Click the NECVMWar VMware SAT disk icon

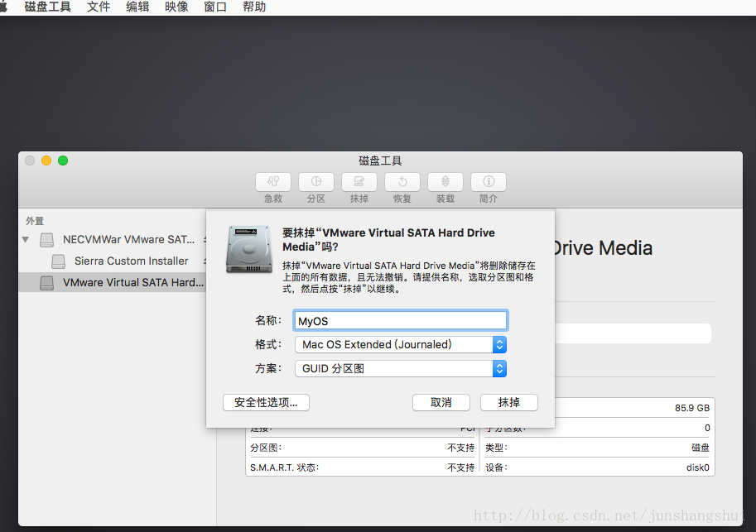[46, 239]
